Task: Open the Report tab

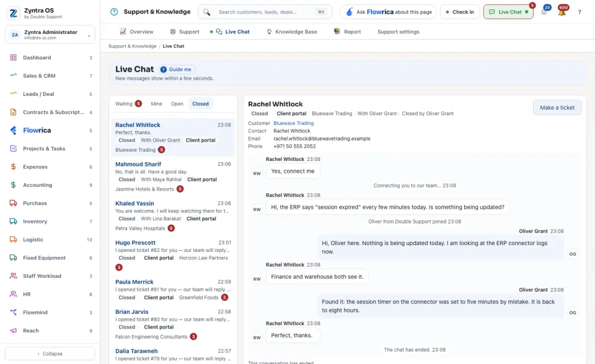Action: [x=347, y=32]
